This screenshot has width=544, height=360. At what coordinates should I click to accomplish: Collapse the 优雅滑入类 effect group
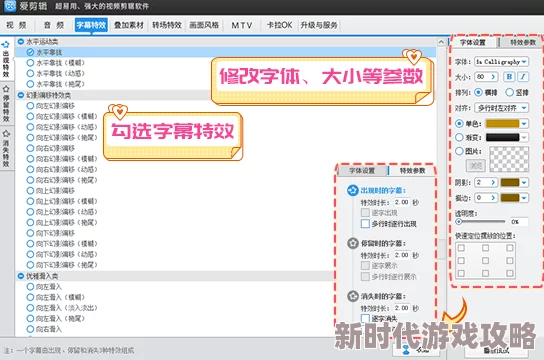pos(21,276)
